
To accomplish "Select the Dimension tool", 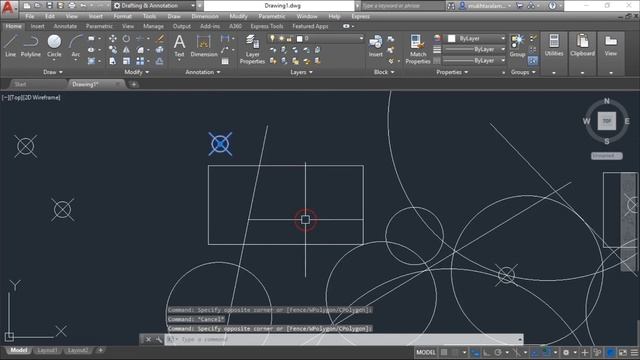I will (x=204, y=45).
